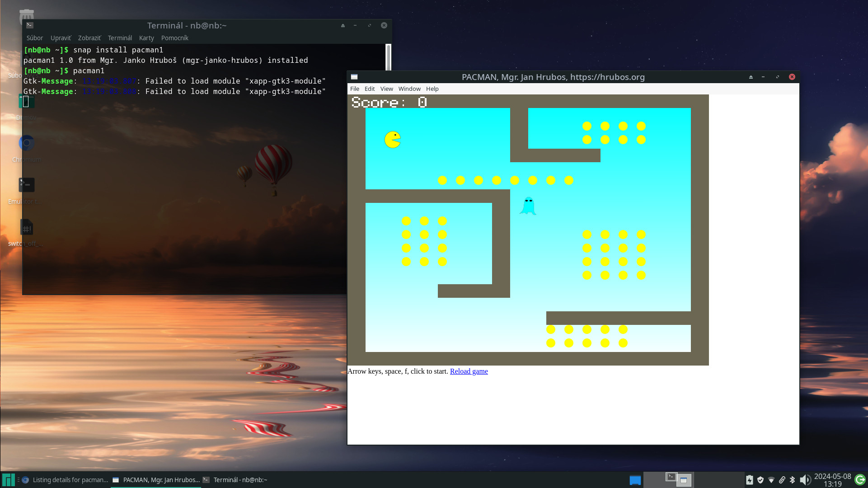
Task: Open the Help menu in PACMAN
Action: [432, 89]
